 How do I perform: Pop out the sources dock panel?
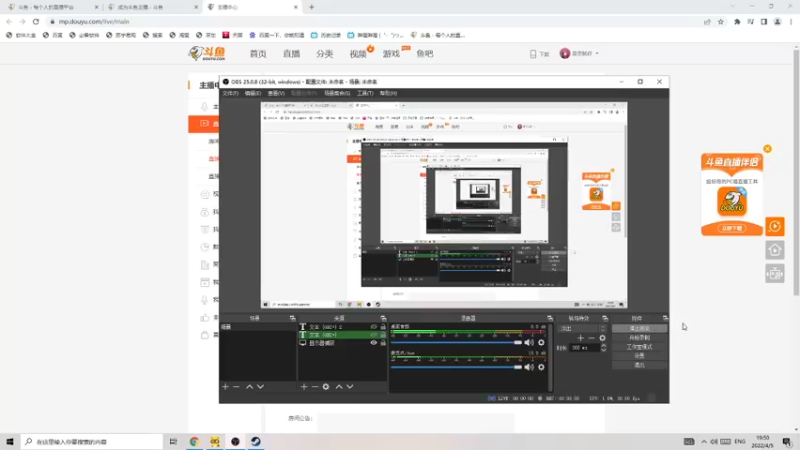tap(383, 318)
